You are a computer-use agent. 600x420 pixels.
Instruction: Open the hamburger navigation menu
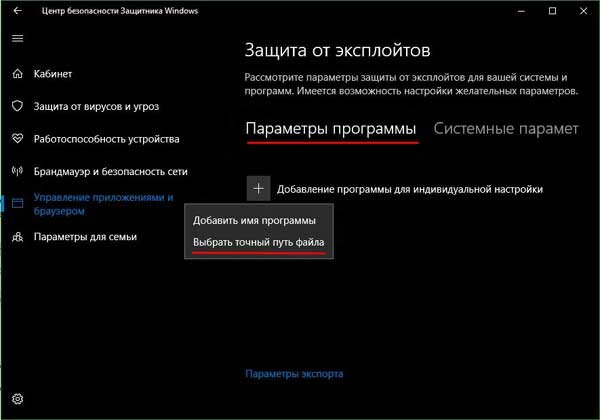point(18,38)
